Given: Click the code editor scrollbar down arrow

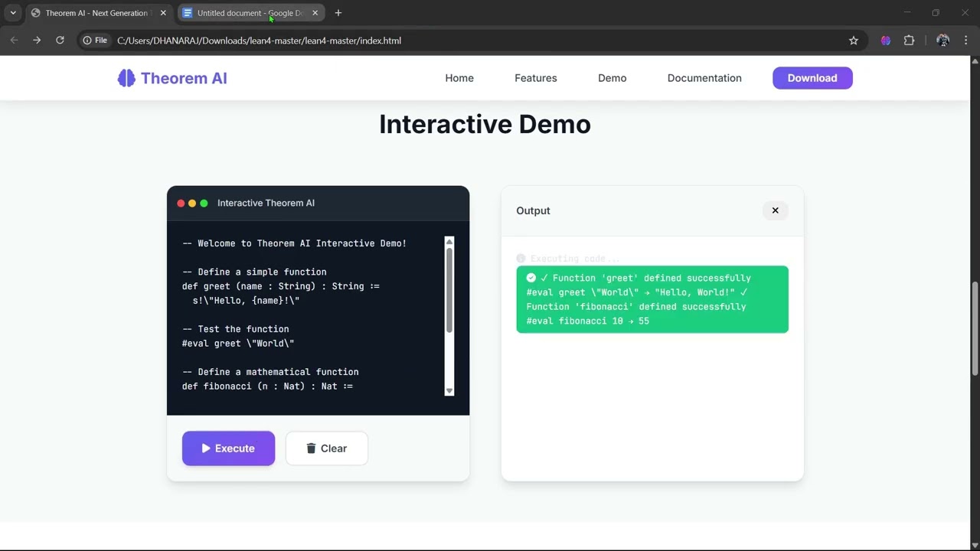Looking at the screenshot, I should 449,390.
